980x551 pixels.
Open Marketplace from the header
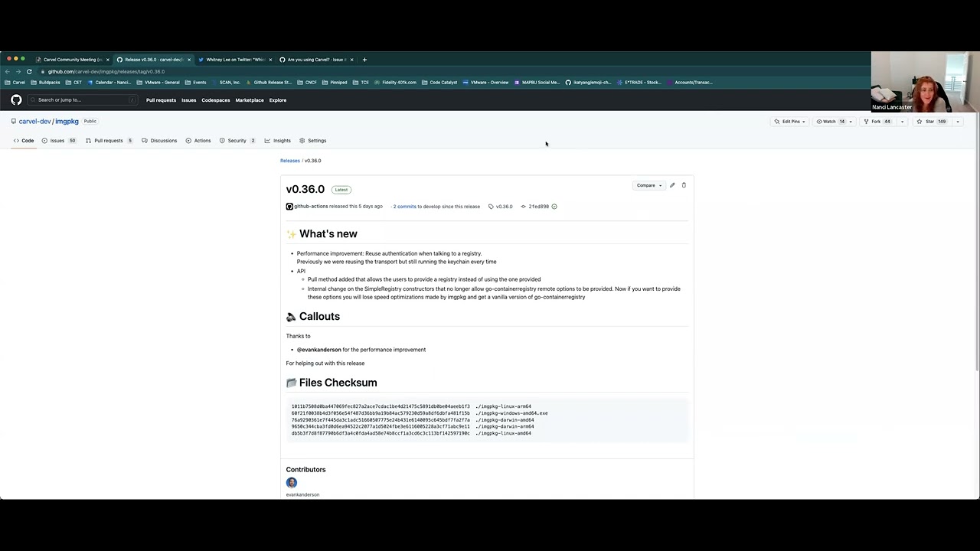click(x=250, y=100)
